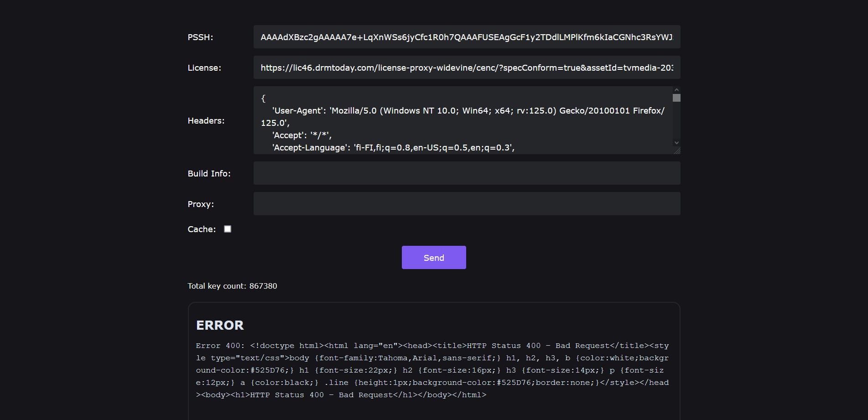Focus the License URL input field
Screen dimensions: 868x420
tap(466, 67)
